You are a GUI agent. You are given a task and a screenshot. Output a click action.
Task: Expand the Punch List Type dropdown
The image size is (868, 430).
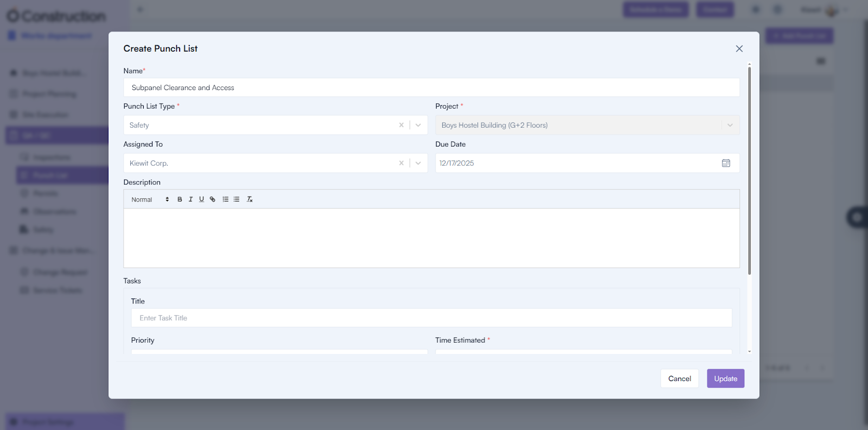418,125
